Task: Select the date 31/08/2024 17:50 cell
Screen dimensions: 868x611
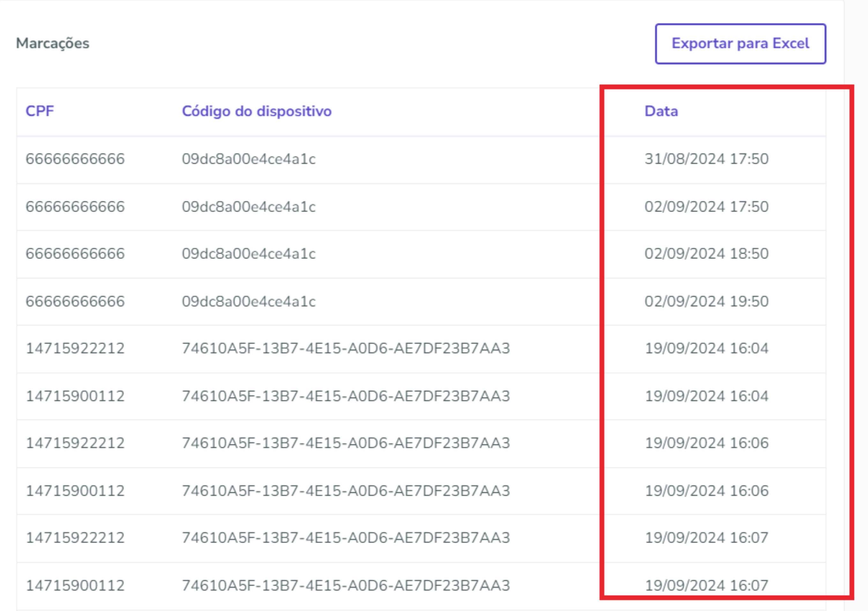Action: point(706,159)
